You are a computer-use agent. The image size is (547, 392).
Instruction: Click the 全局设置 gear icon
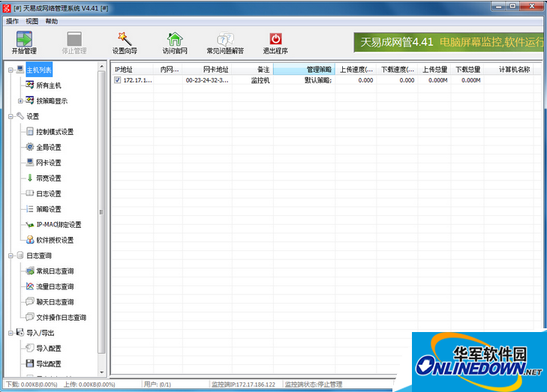pos(30,147)
